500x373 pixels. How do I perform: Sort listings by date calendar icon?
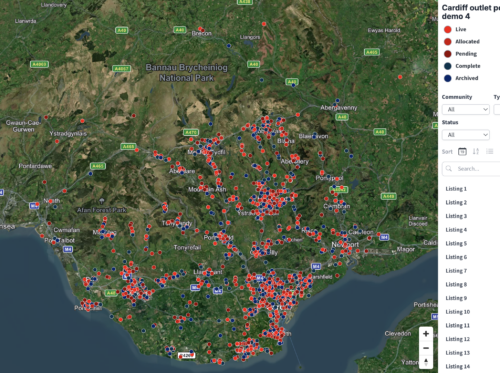pyautogui.click(x=462, y=152)
